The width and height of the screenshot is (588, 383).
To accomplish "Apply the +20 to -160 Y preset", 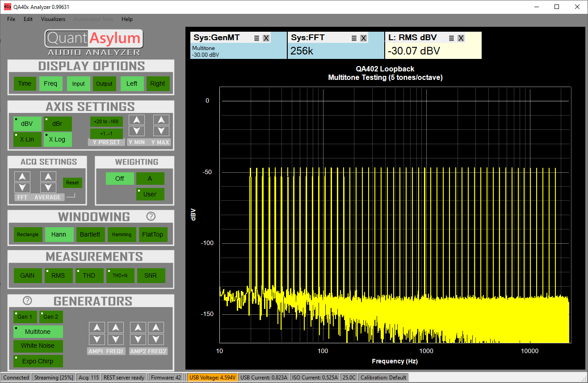I will 106,121.
